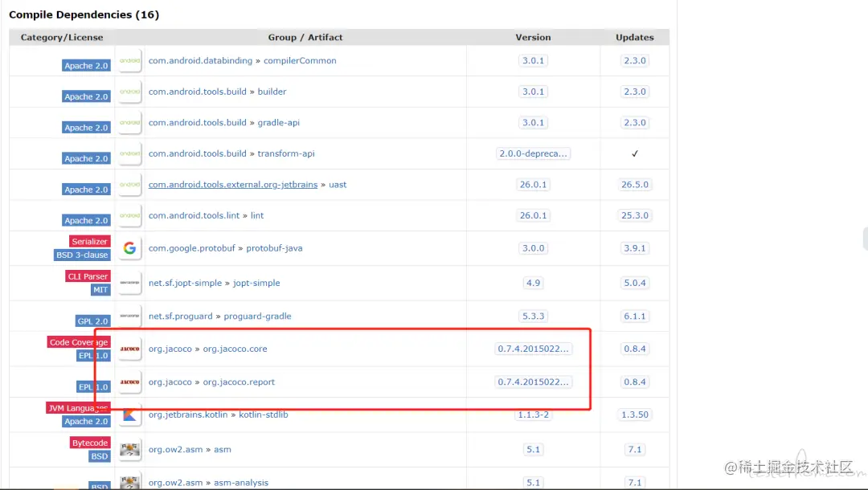Click the SourceForge icon in the jopt-simple row
Image resolution: width=868 pixels, height=490 pixels.
[x=129, y=283]
